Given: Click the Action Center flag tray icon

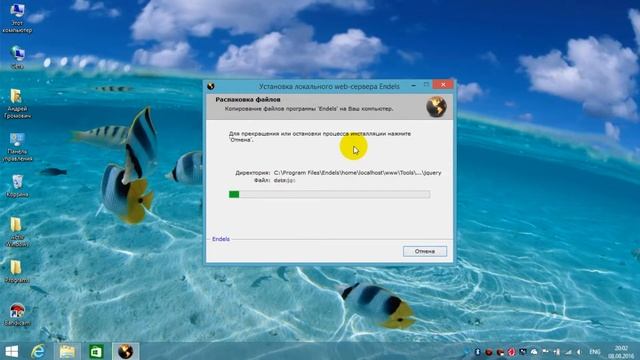Looking at the screenshot, I should [545, 352].
